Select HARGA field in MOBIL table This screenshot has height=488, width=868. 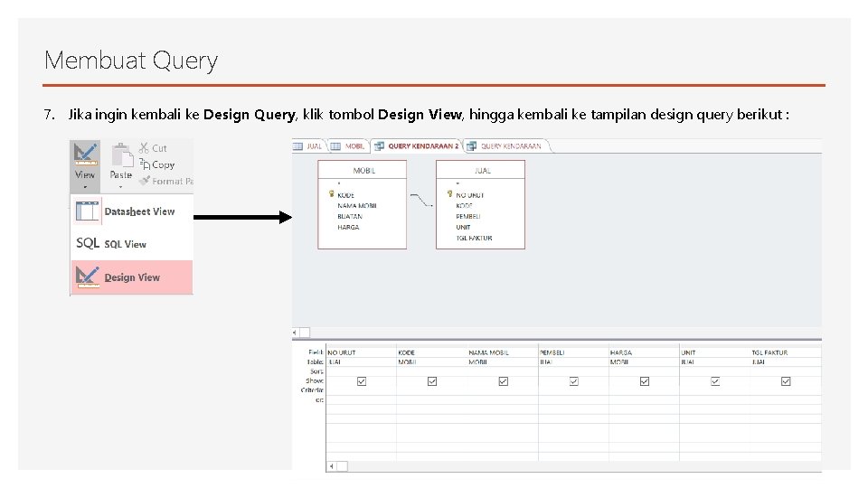coord(348,227)
